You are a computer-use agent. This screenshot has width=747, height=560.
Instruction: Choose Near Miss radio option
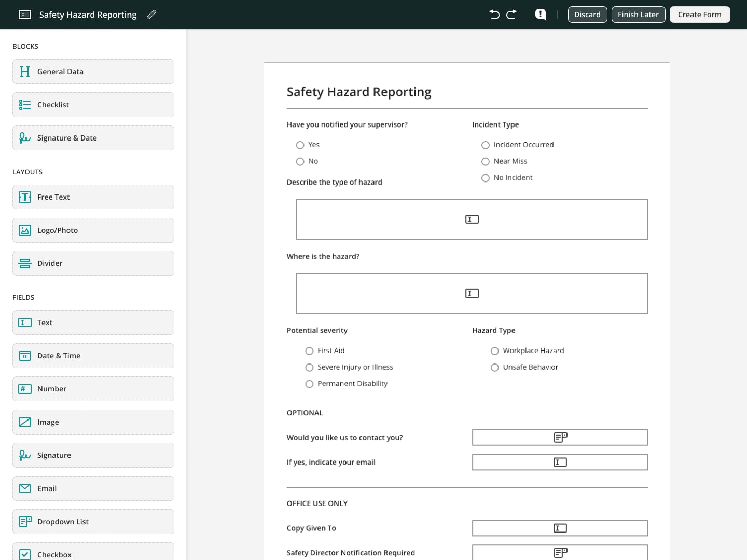pos(486,162)
